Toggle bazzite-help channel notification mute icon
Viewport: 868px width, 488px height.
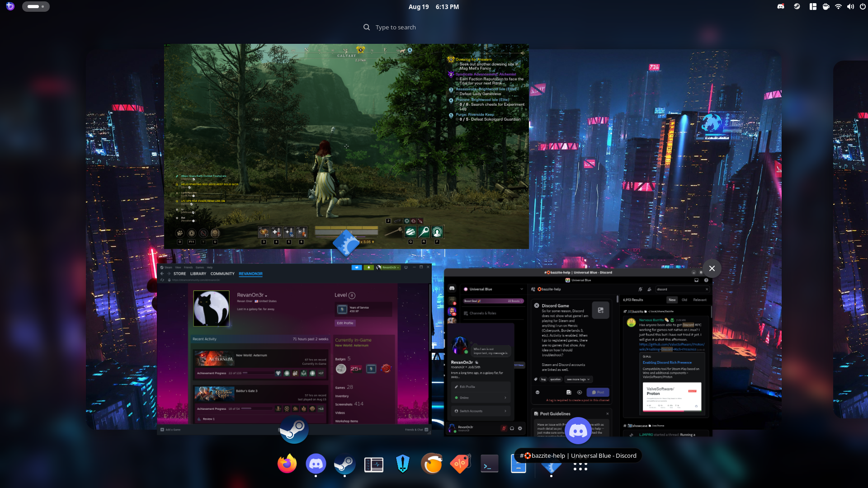pyautogui.click(x=640, y=289)
